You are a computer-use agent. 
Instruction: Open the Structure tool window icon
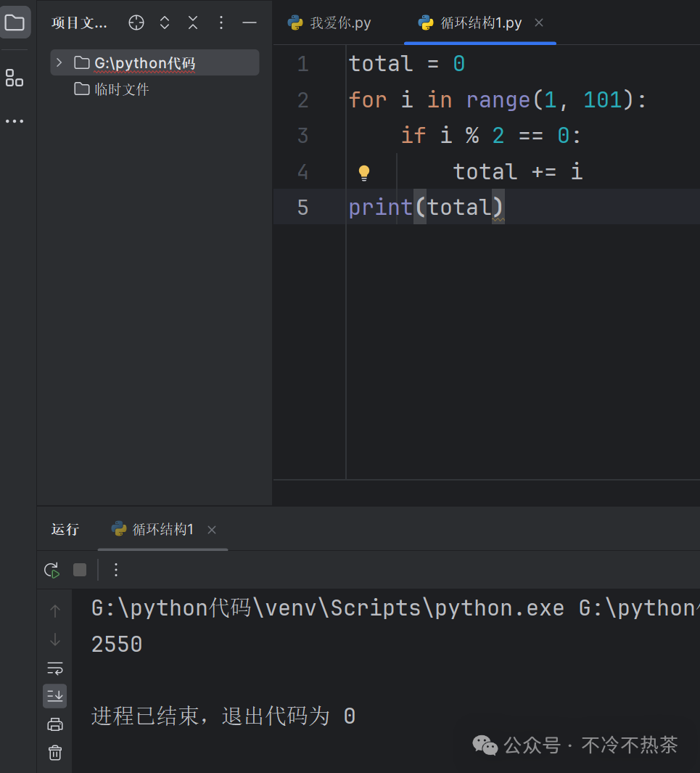coord(15,78)
